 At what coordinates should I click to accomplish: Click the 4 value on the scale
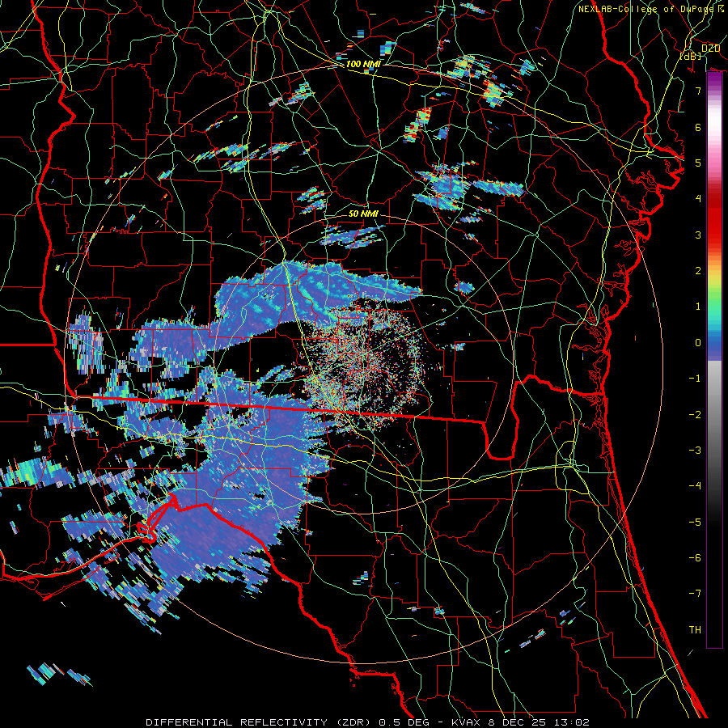coord(698,199)
